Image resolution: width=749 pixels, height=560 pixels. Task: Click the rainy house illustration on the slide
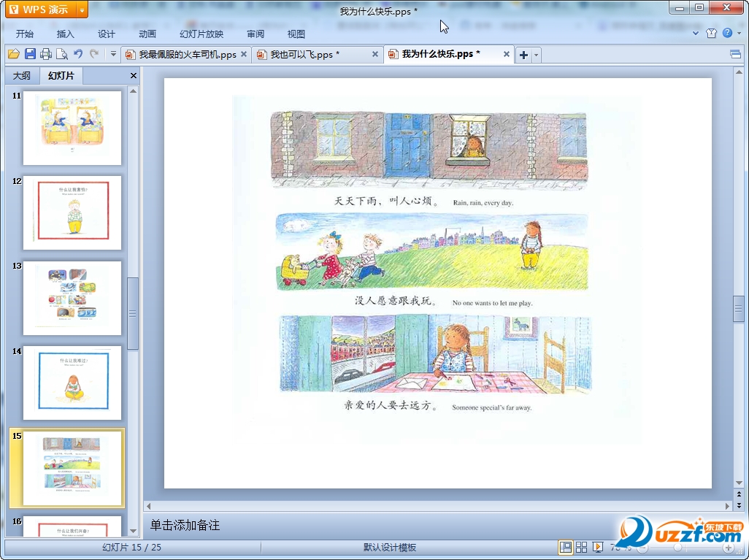[x=429, y=150]
